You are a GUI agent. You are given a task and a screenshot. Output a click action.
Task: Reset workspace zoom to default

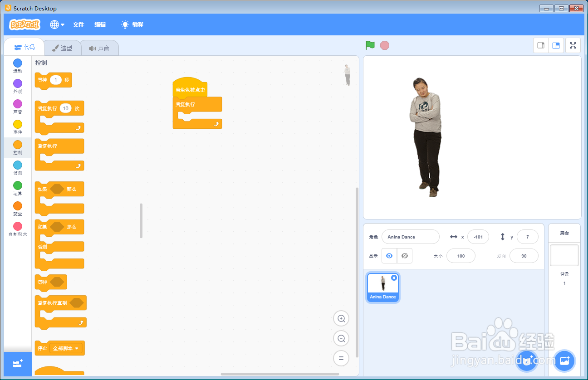coord(341,358)
